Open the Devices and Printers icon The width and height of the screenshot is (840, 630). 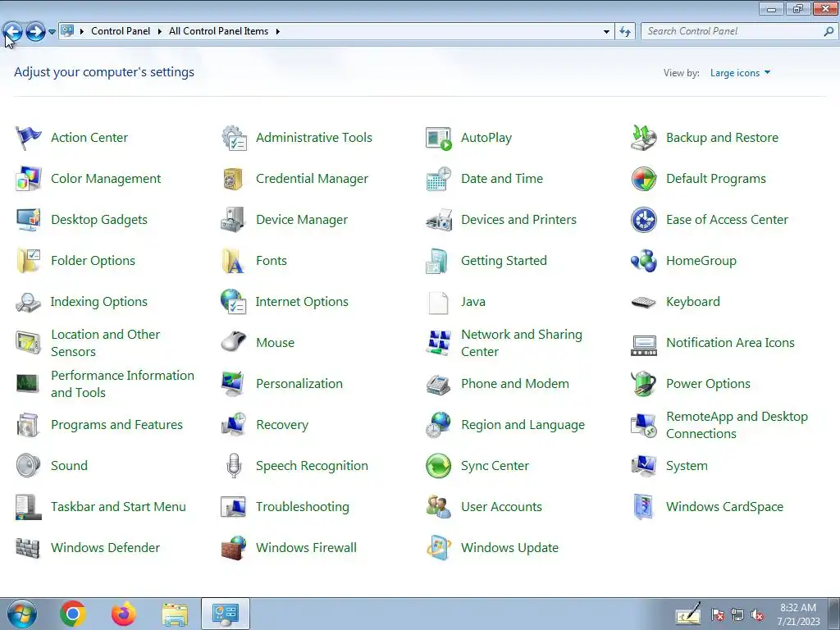pos(438,220)
